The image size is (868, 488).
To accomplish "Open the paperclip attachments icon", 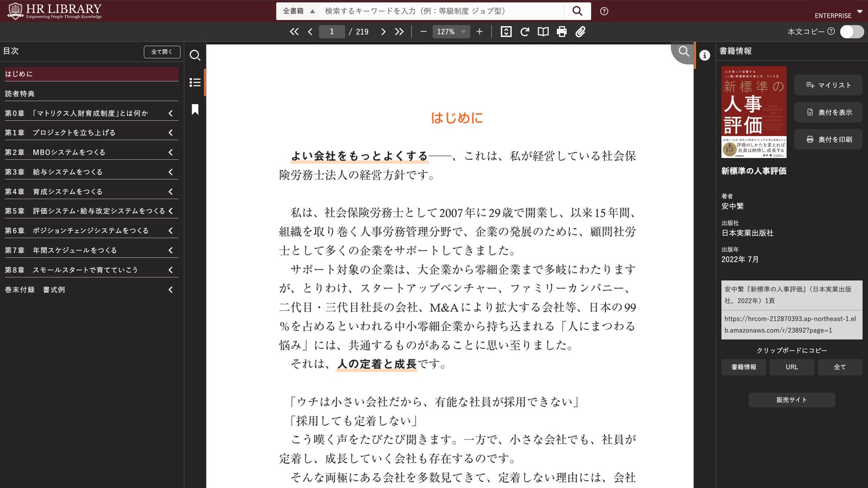I will 580,32.
